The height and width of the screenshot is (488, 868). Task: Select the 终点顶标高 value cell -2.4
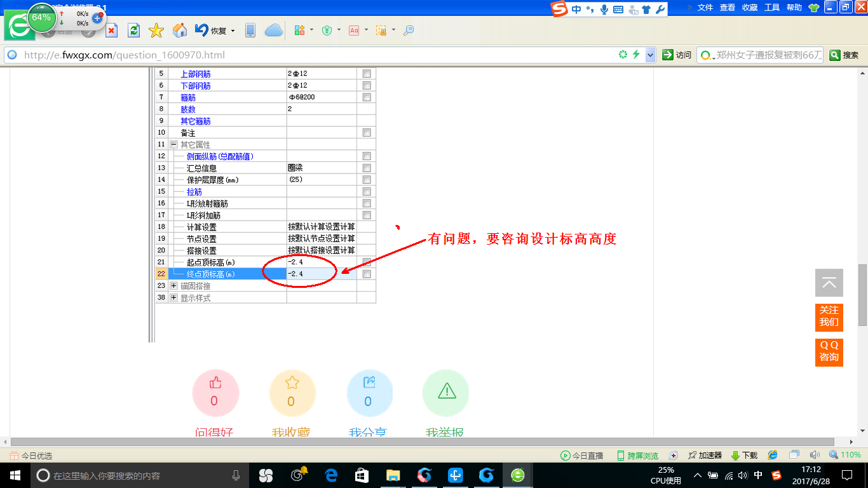[322, 274]
